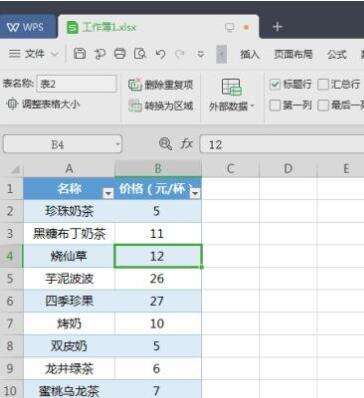This screenshot has width=364, height=398.
Task: Click price cell with value 26
Action: click(x=158, y=278)
